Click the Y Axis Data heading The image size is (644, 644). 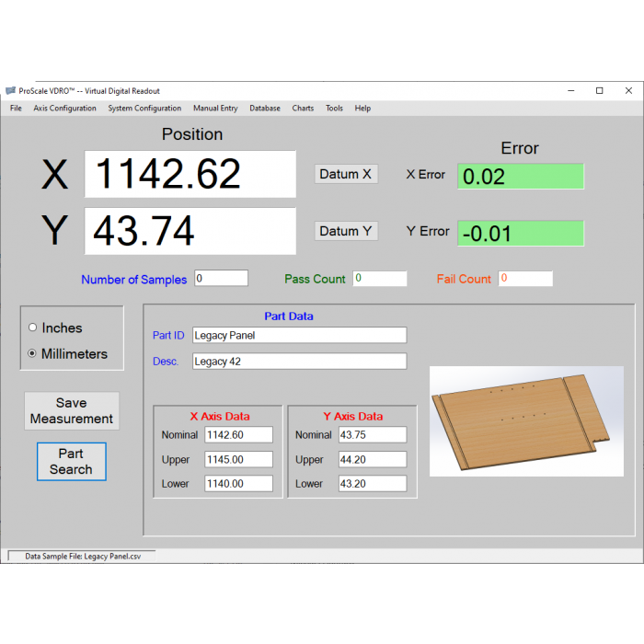pyautogui.click(x=353, y=416)
